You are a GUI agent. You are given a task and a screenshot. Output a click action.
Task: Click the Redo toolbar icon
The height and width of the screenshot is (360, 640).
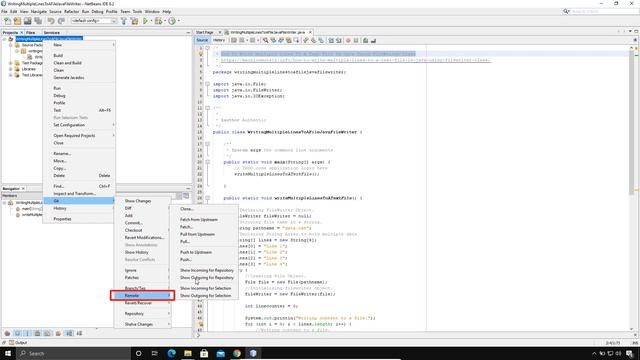click(x=61, y=21)
